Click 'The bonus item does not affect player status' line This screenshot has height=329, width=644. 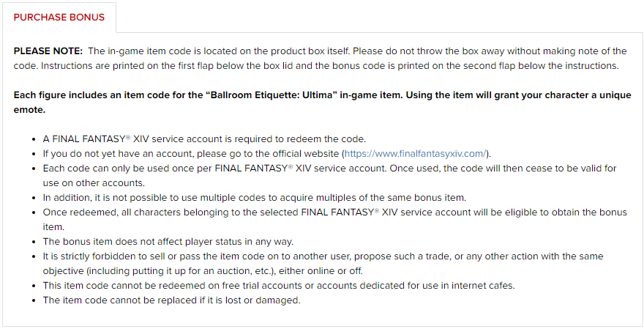tap(168, 242)
